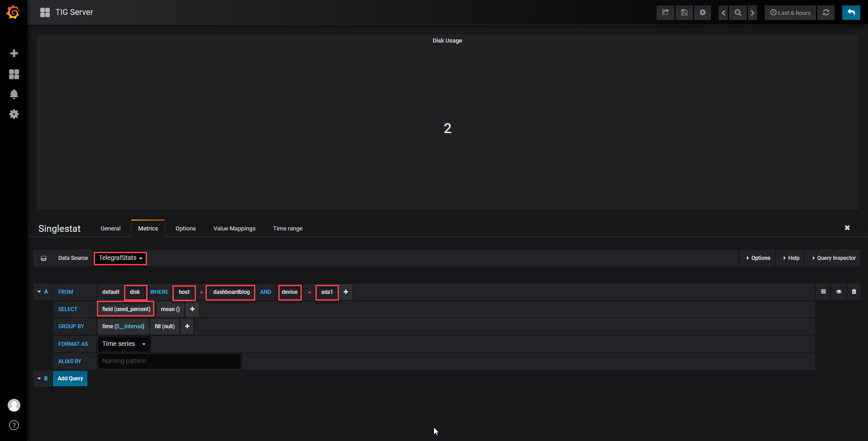Switch to the Options tab
Image resolution: width=868 pixels, height=441 pixels.
[186, 229]
